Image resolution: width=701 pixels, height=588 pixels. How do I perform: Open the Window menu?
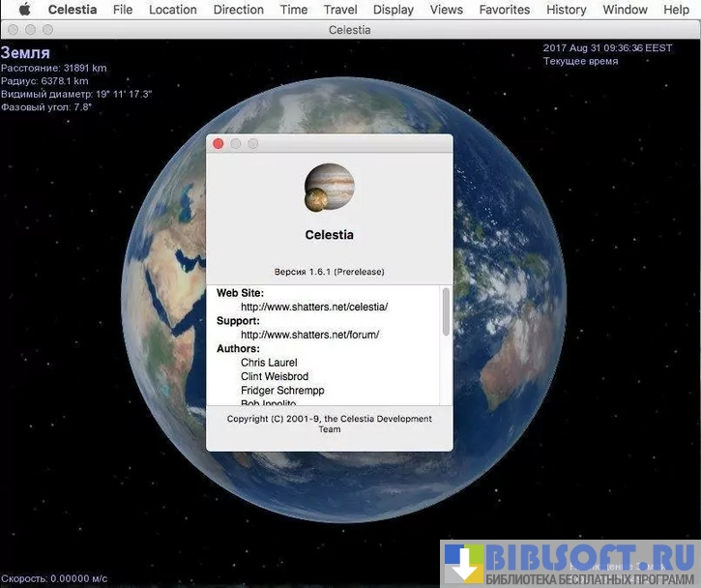click(x=626, y=10)
